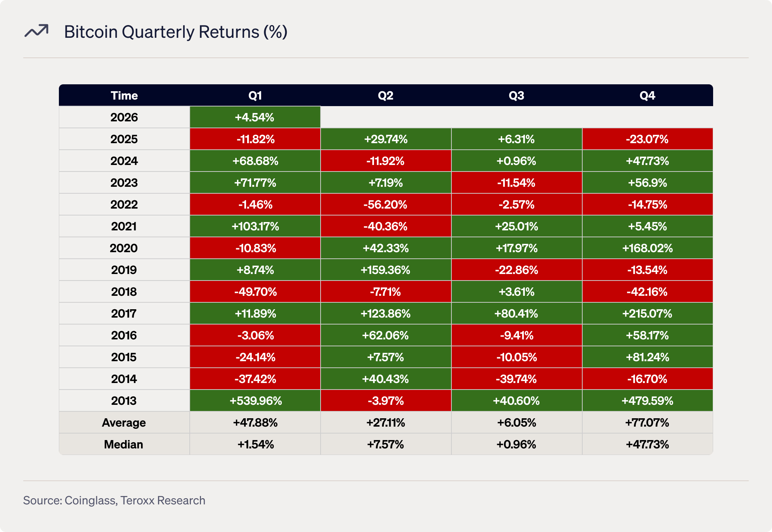This screenshot has height=532, width=772.
Task: Select the Q2 column header
Action: tap(386, 96)
